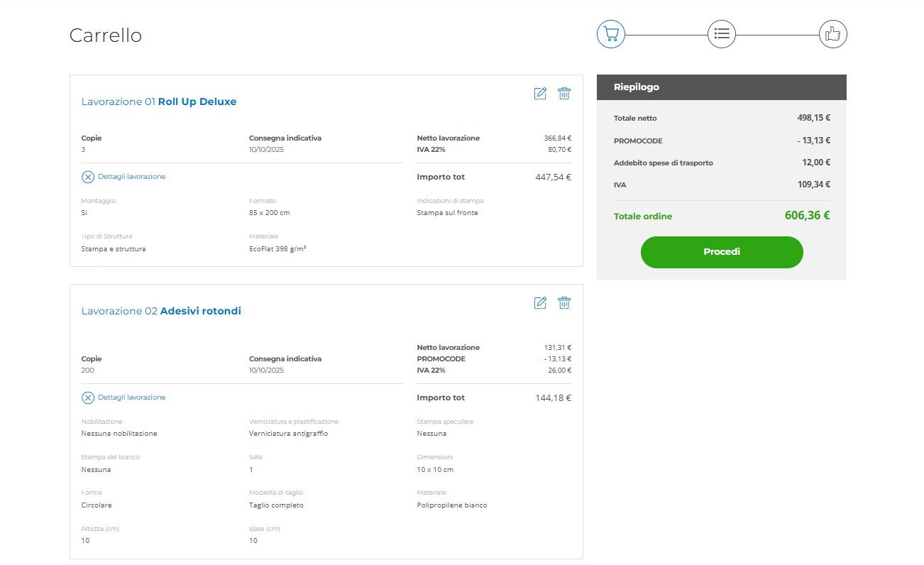This screenshot has width=924, height=565.
Task: Open the Adesivi rotondi title link
Action: pyautogui.click(x=200, y=311)
